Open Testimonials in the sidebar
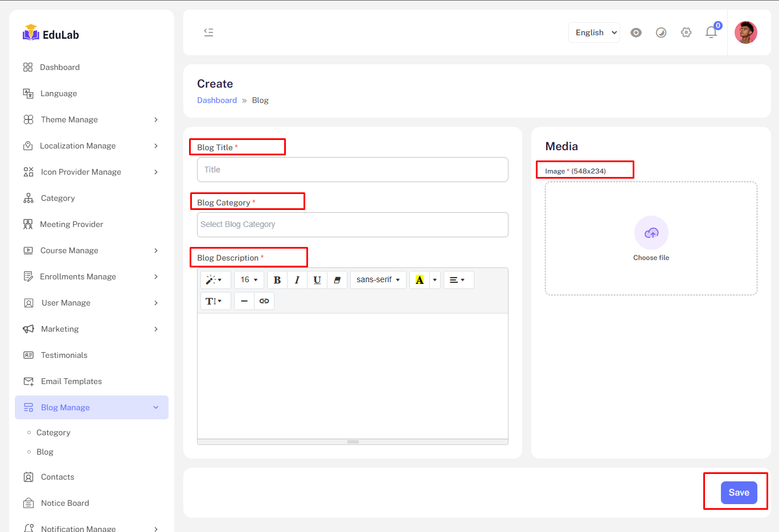The height and width of the screenshot is (532, 779). tap(64, 355)
